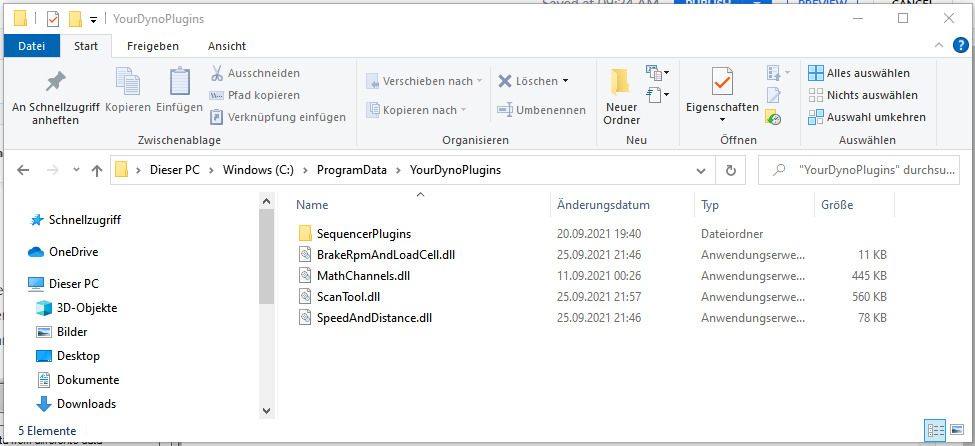Switch to large icons view

click(957, 429)
